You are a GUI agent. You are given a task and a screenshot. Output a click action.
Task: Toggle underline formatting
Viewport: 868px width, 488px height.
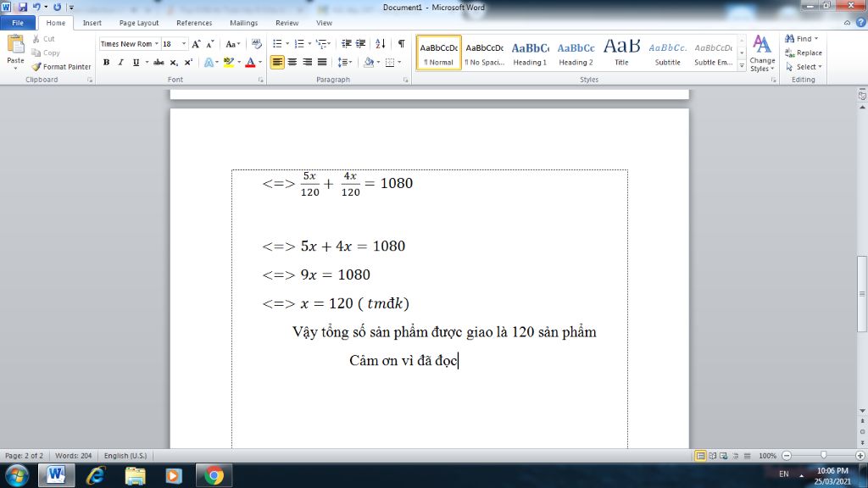click(x=136, y=62)
